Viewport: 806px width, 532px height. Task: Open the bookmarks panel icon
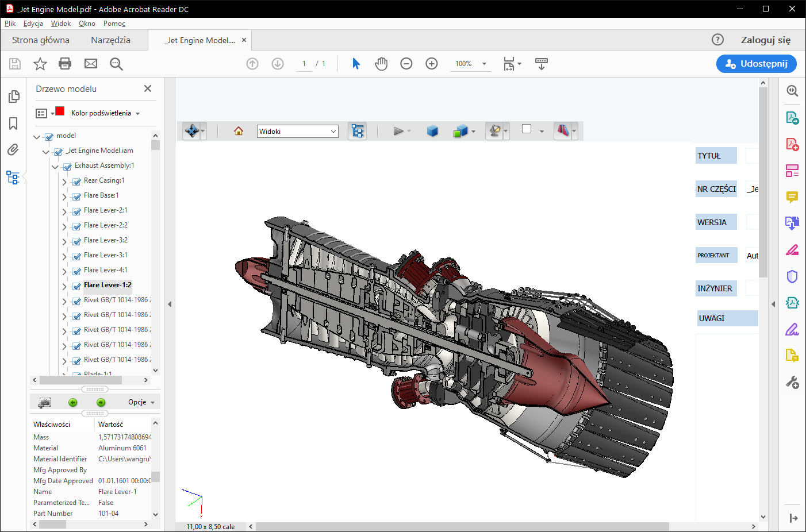click(x=13, y=124)
